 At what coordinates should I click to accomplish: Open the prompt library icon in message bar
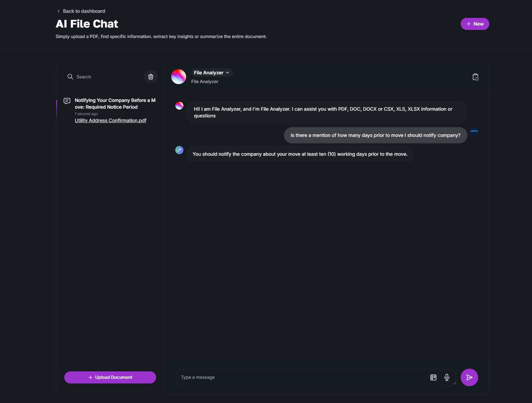click(x=433, y=377)
